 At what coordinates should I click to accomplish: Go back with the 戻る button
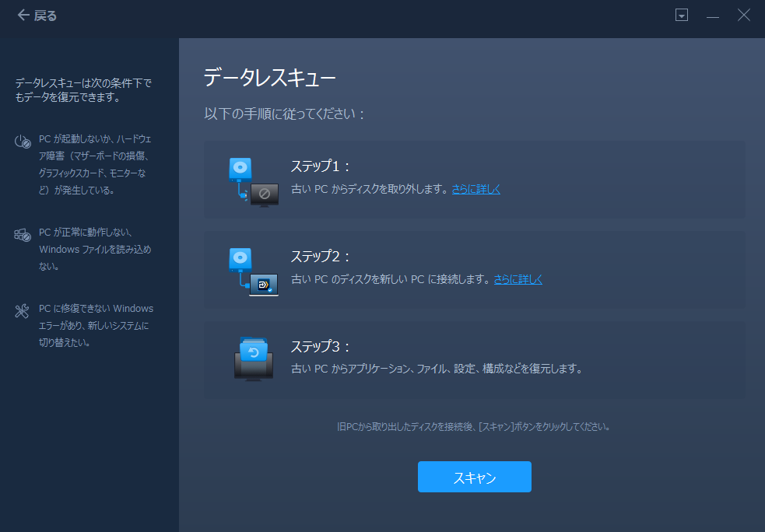coord(37,16)
